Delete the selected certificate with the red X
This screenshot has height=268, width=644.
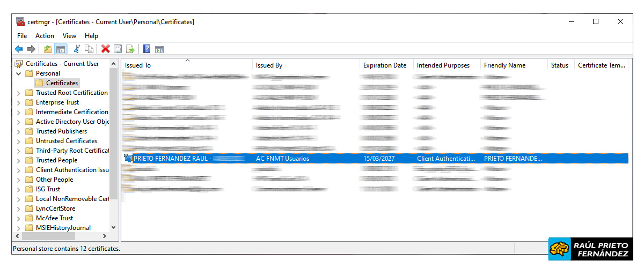(x=105, y=49)
